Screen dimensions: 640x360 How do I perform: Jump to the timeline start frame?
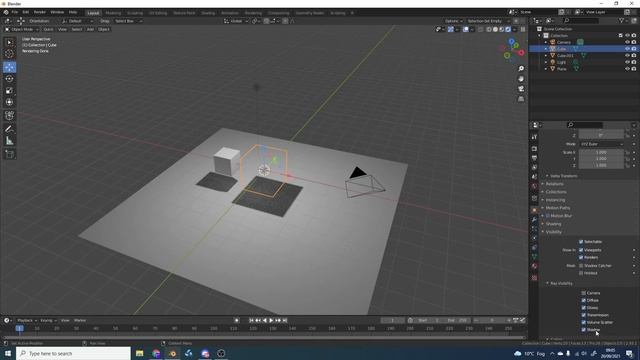click(251, 320)
